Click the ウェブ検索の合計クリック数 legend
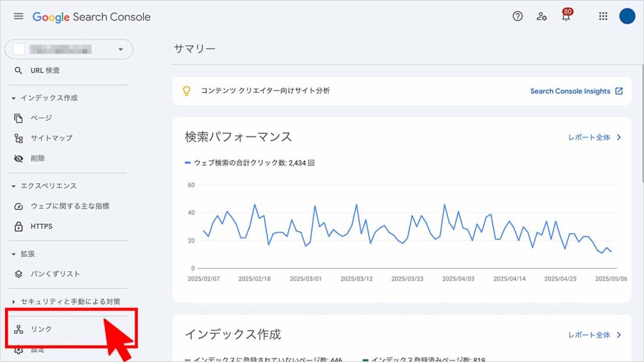644x362 pixels. click(250, 163)
